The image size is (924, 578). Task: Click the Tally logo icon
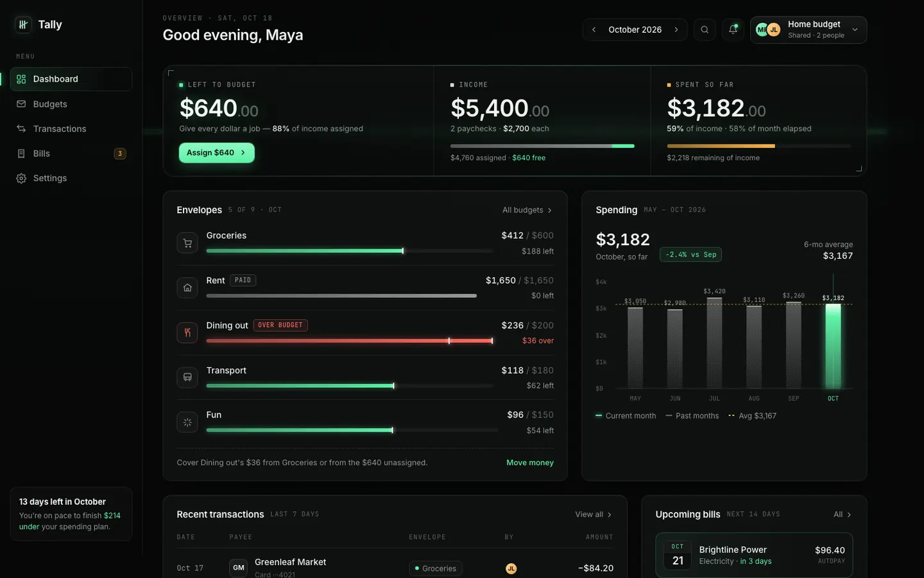click(x=23, y=24)
